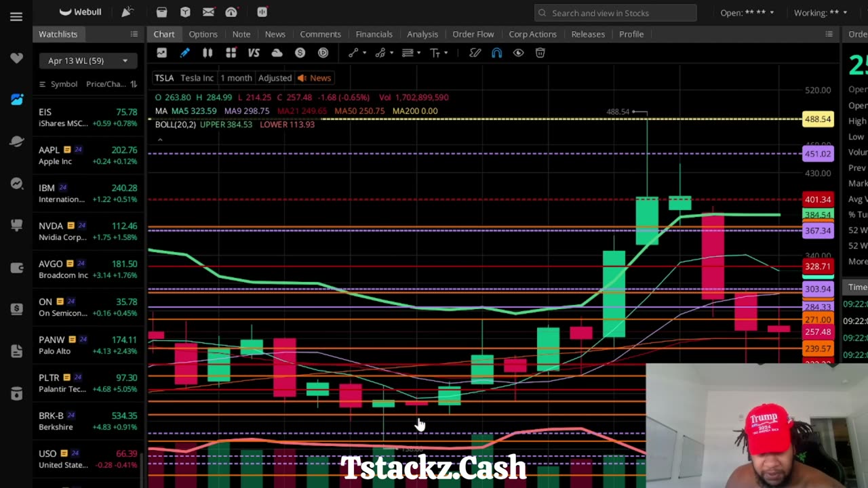Screen dimensions: 868x488
Task: Change chart type with candlestick icon
Action: (x=208, y=53)
